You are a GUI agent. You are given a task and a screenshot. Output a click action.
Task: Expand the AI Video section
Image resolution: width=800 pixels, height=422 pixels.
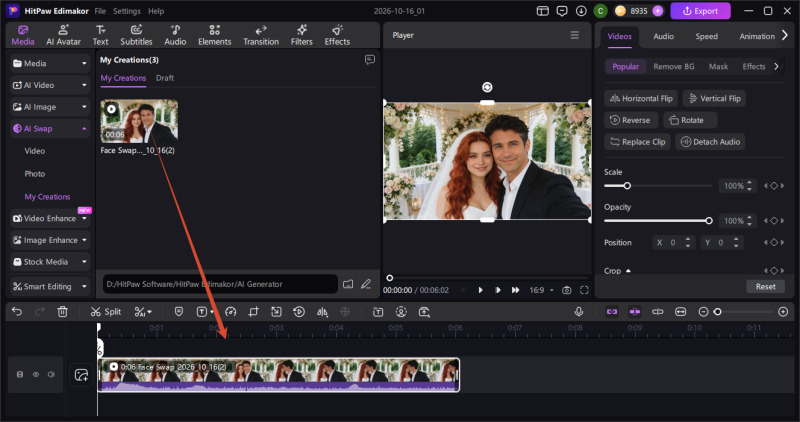point(50,85)
